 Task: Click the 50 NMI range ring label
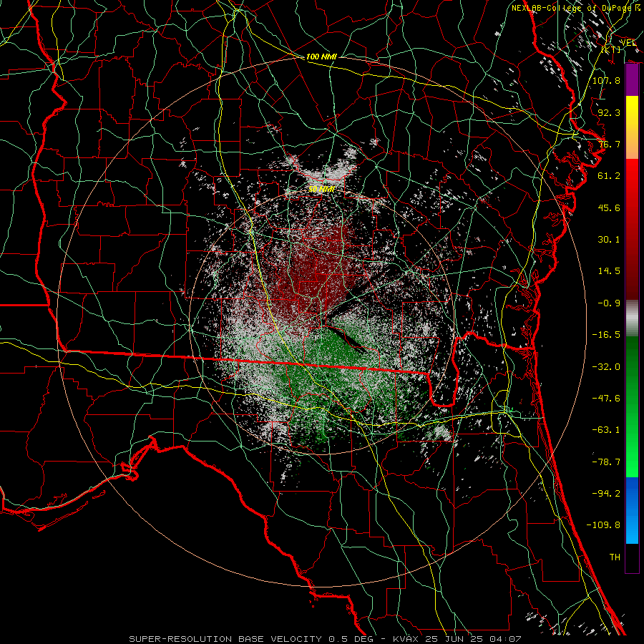321,190
